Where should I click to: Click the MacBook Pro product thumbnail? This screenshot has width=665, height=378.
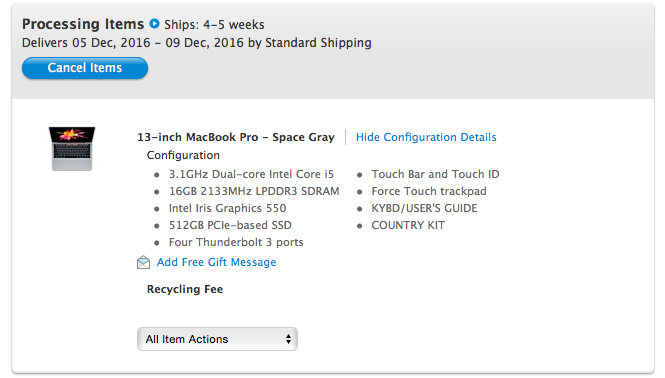72,149
